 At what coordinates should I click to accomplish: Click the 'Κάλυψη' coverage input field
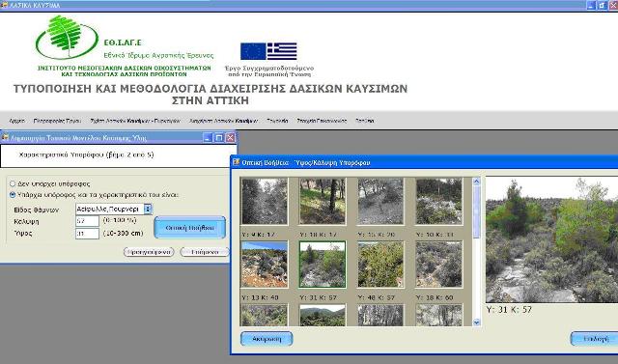click(87, 221)
